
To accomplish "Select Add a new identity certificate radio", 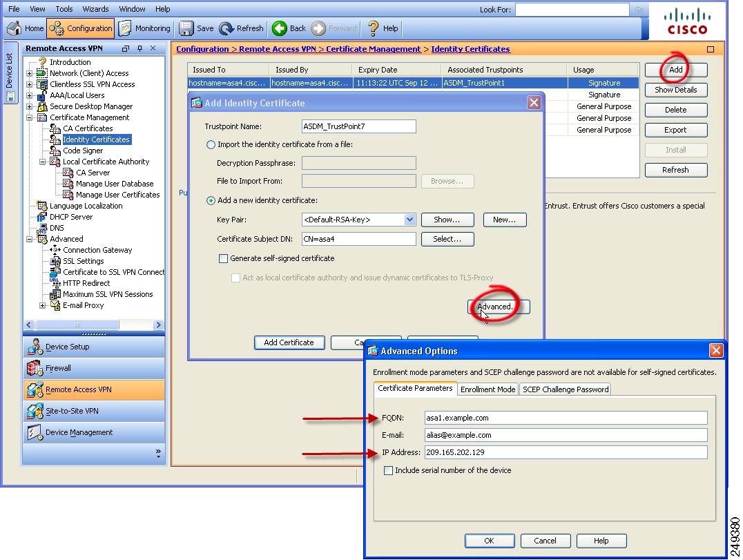I will click(211, 200).
